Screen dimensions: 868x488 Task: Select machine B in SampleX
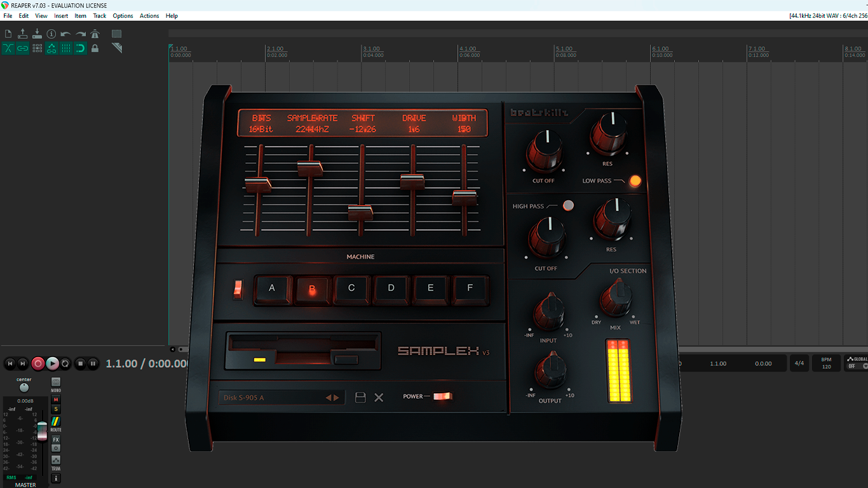point(312,289)
